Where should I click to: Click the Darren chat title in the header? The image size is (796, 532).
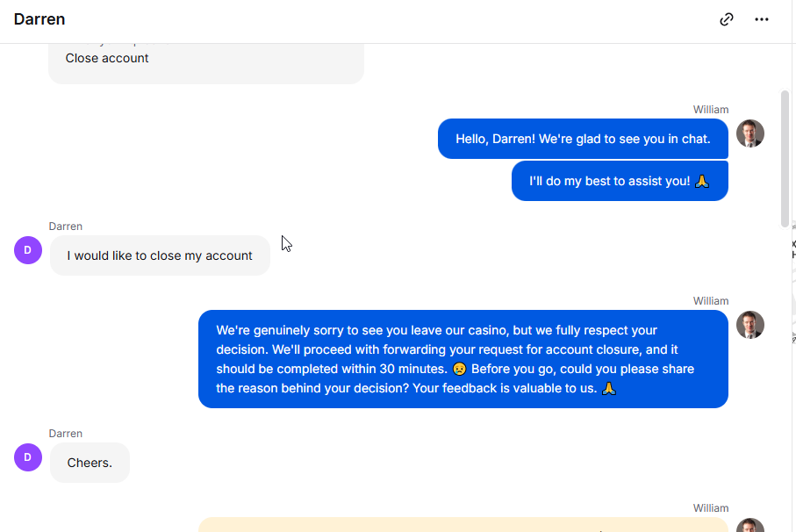coord(39,19)
